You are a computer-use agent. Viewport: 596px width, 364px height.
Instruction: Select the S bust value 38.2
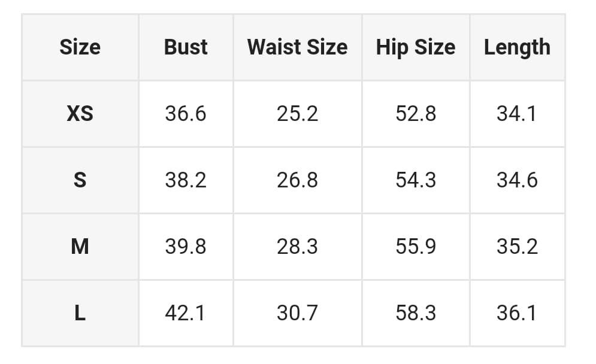(x=186, y=180)
